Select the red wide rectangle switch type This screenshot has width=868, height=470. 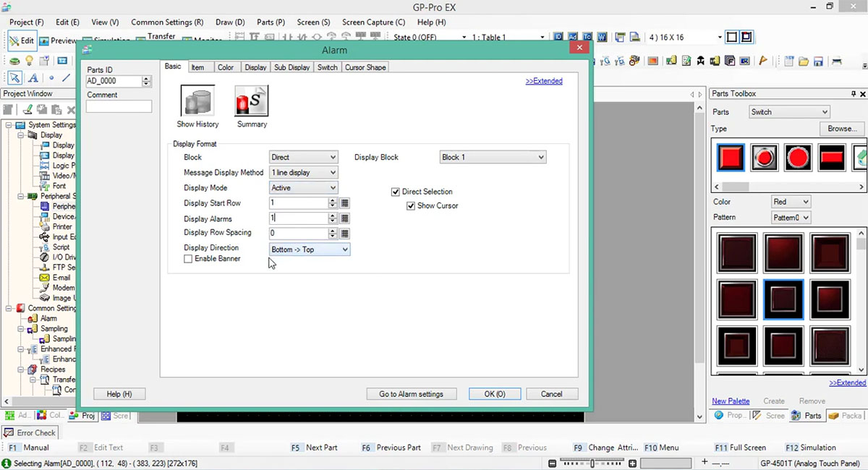click(832, 157)
